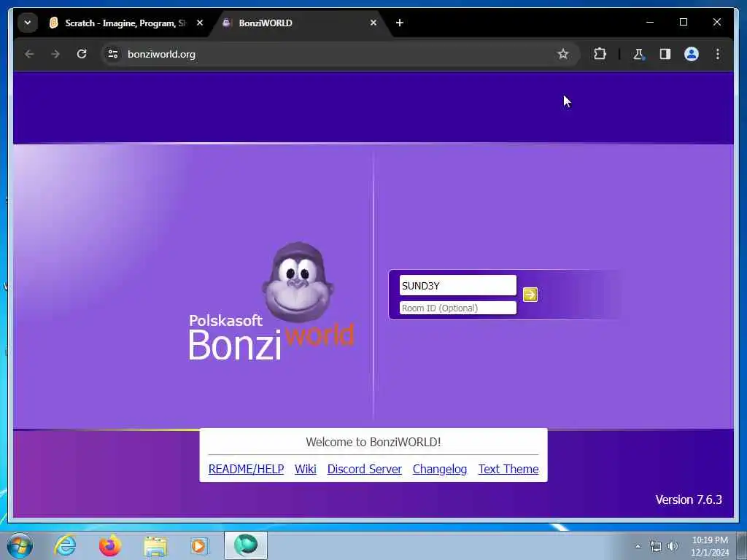Open Chrome Labs flask icon
Viewport: 747px width, 560px height.
638,54
